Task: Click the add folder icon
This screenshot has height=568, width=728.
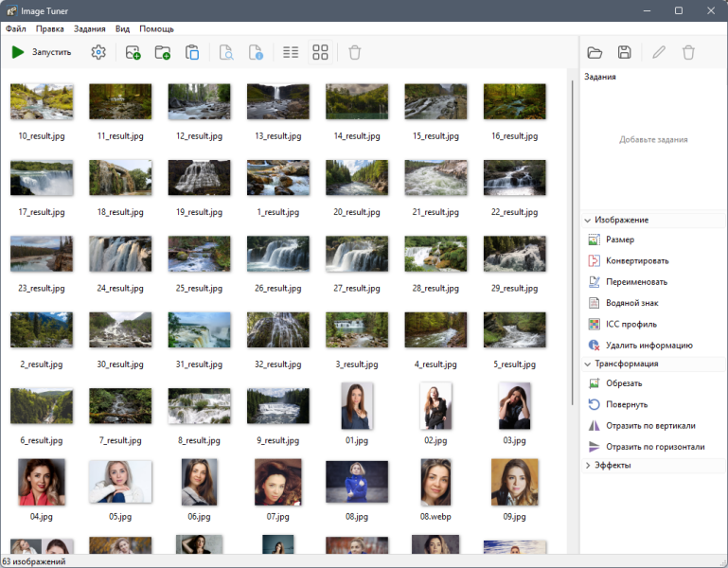Action: [163, 52]
